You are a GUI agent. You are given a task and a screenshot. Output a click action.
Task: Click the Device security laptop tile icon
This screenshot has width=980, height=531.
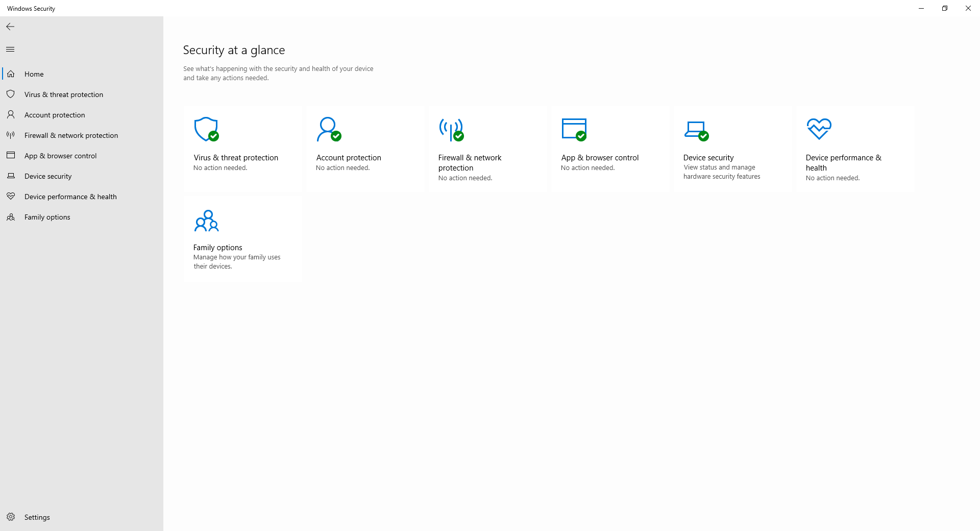tap(696, 130)
